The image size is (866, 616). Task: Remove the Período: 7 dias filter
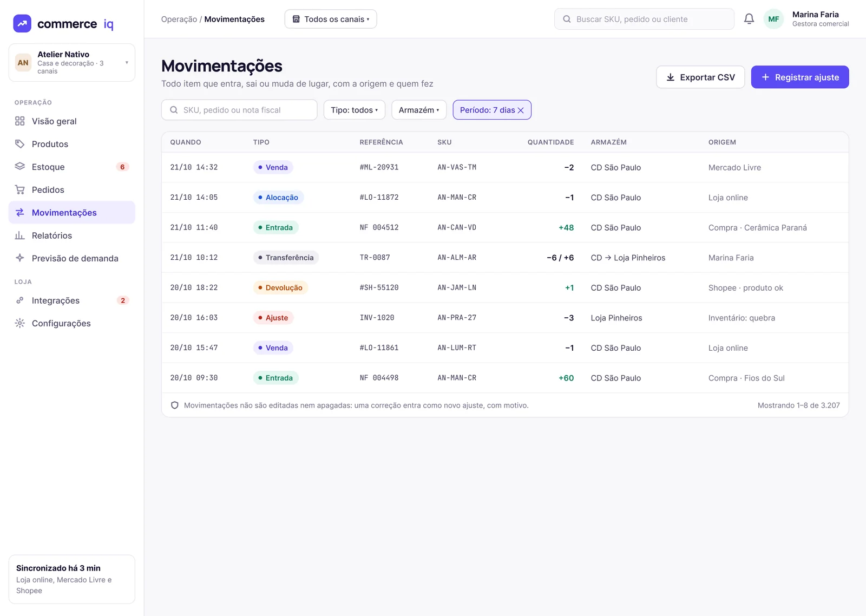(x=521, y=110)
